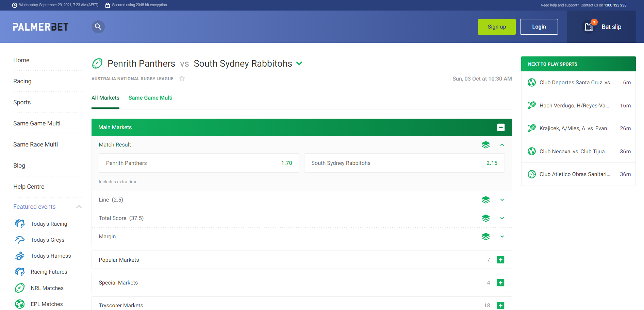Image resolution: width=644 pixels, height=310 pixels.
Task: Click tennis icon beside Krajicek, A/Mies match
Action: 532,128
